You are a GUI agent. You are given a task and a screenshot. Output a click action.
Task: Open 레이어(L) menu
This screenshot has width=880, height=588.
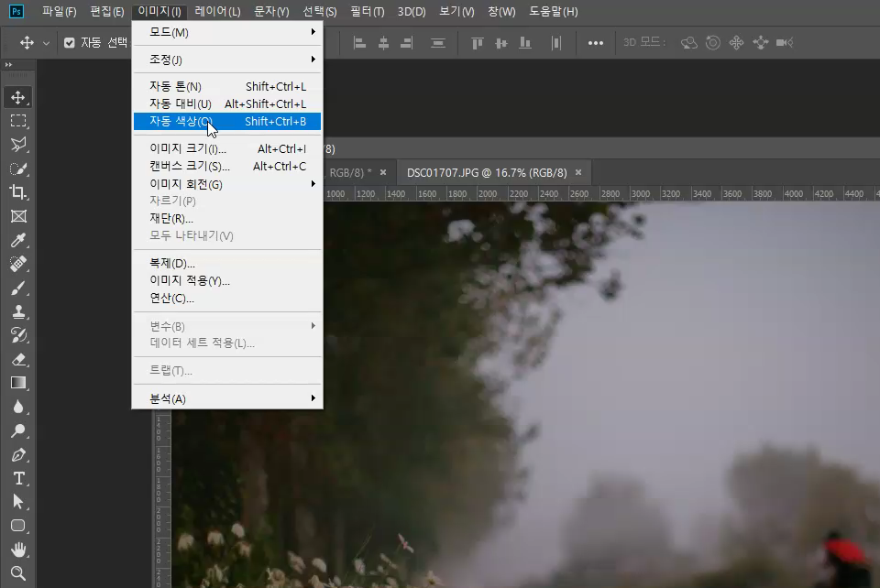pos(217,11)
